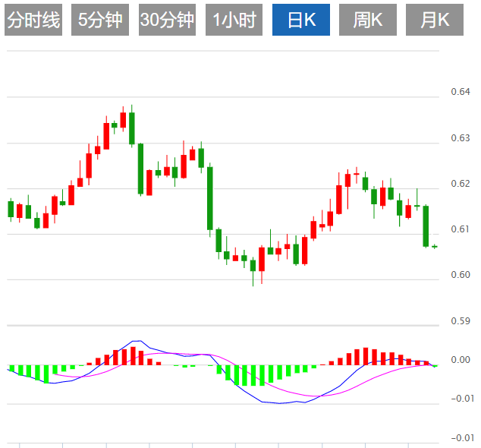Viewport: 481px width, 448px height.
Task: Click the active 日K tab
Action: pos(301,20)
